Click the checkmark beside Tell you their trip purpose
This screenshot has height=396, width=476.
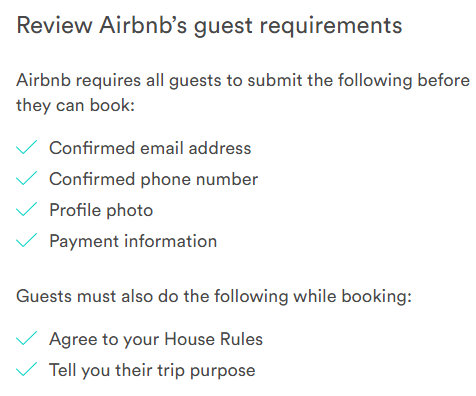26,369
